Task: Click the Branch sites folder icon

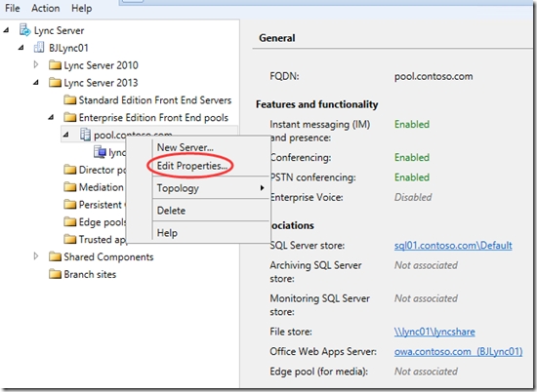Action: [55, 274]
